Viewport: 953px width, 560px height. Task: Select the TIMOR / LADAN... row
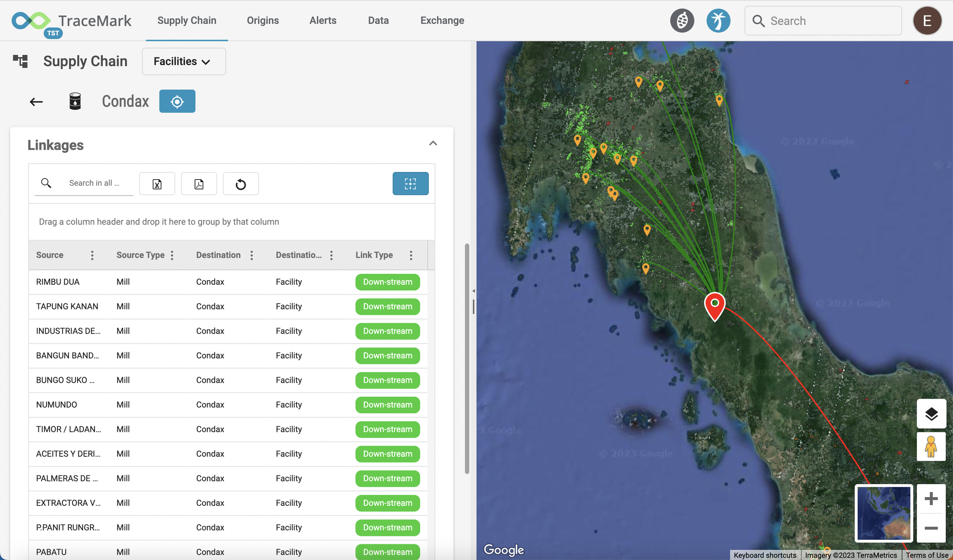tap(228, 430)
